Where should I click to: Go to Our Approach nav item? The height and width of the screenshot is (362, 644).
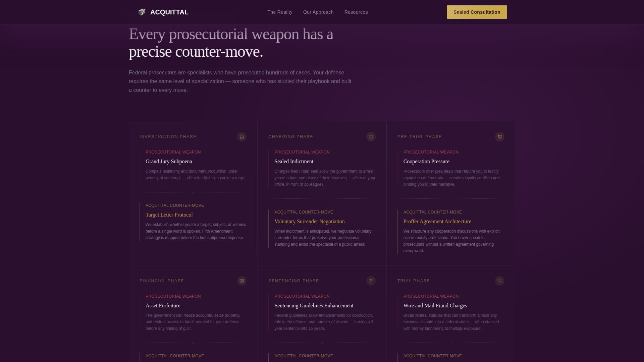pyautogui.click(x=318, y=12)
